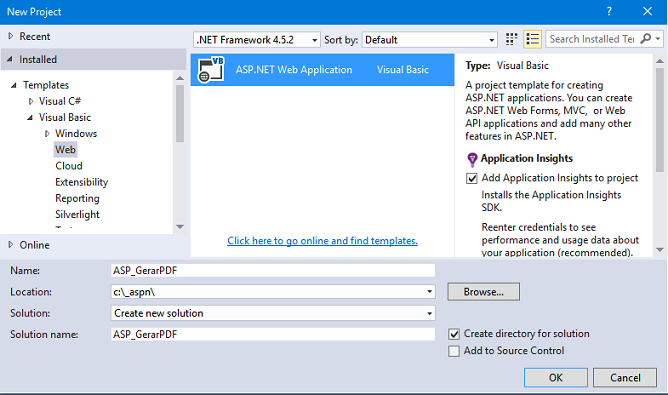Open the help question mark button
668x395 pixels.
609,12
